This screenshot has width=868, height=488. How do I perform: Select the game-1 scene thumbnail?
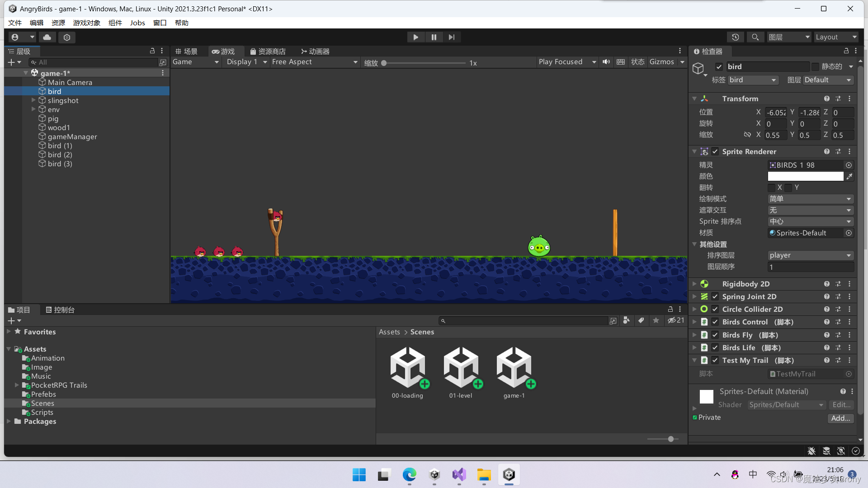[x=514, y=368]
